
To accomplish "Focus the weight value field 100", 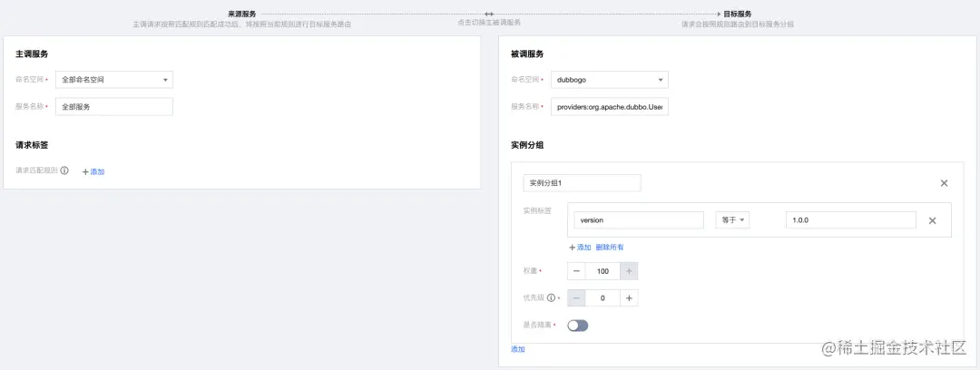I will click(603, 270).
